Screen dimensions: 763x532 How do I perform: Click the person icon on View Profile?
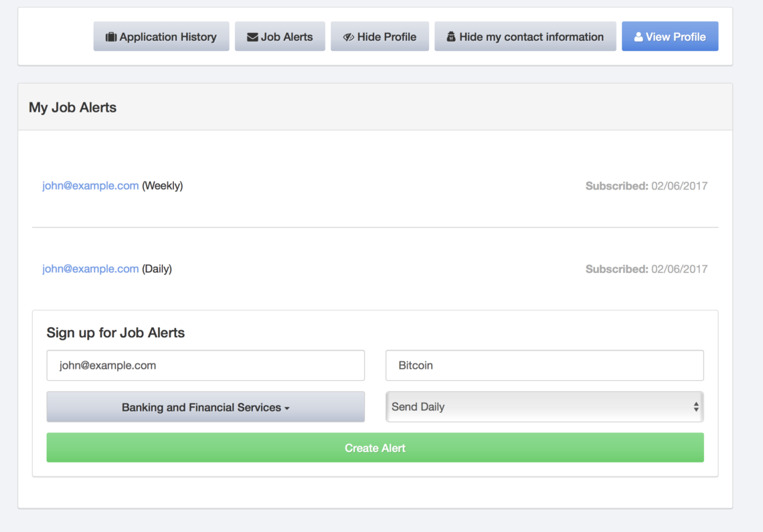pyautogui.click(x=639, y=36)
